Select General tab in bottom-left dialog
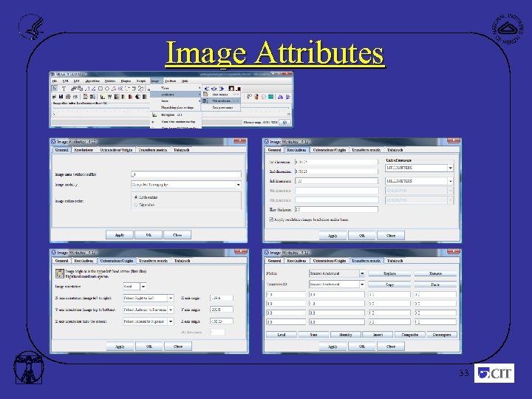Image resolution: width=532 pixels, height=399 pixels. click(x=62, y=261)
